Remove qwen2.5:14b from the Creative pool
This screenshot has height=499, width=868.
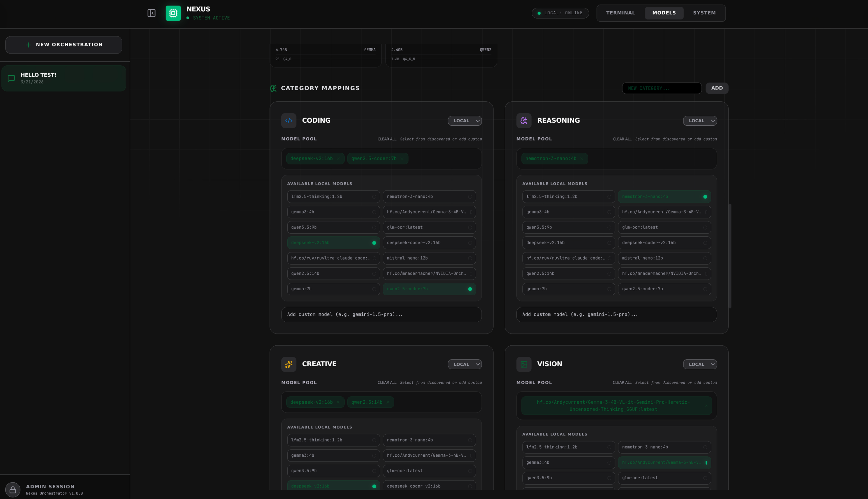388,402
